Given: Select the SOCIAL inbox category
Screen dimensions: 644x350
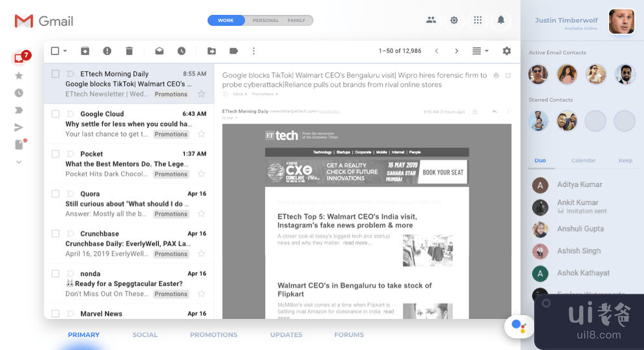Looking at the screenshot, I should click(145, 335).
